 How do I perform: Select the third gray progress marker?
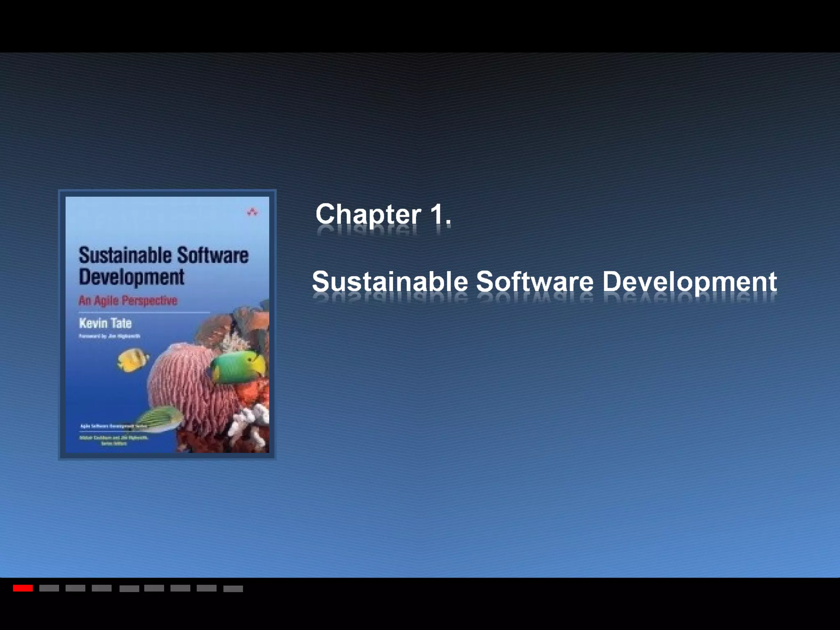coord(75,588)
